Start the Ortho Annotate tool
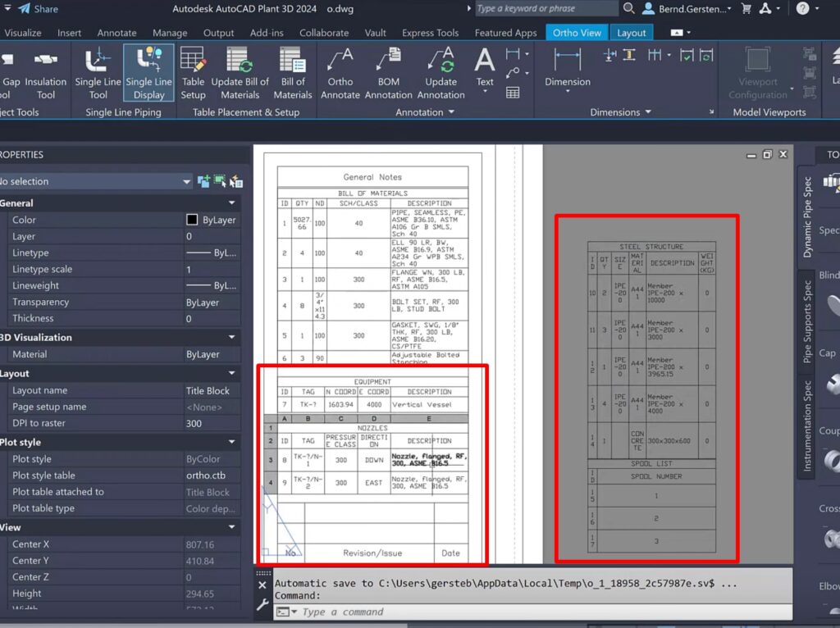Screen dimensions: 840x628 click(340, 73)
